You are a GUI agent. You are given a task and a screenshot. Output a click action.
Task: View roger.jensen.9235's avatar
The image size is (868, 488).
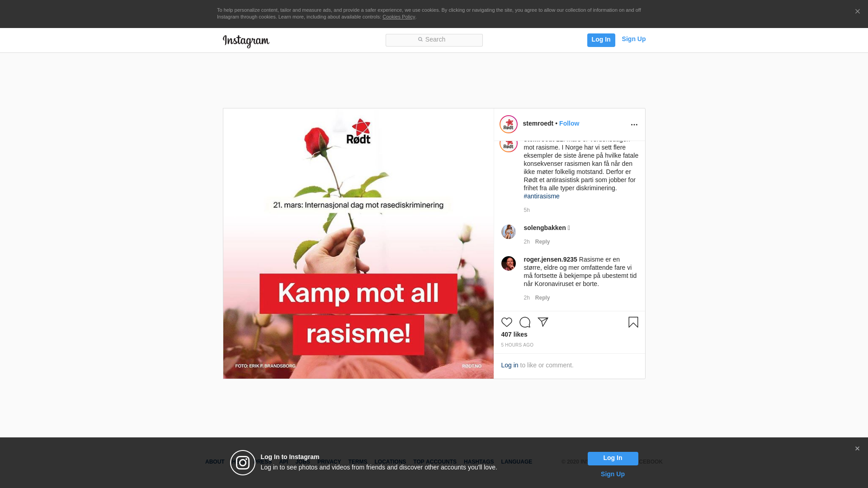[x=508, y=263]
